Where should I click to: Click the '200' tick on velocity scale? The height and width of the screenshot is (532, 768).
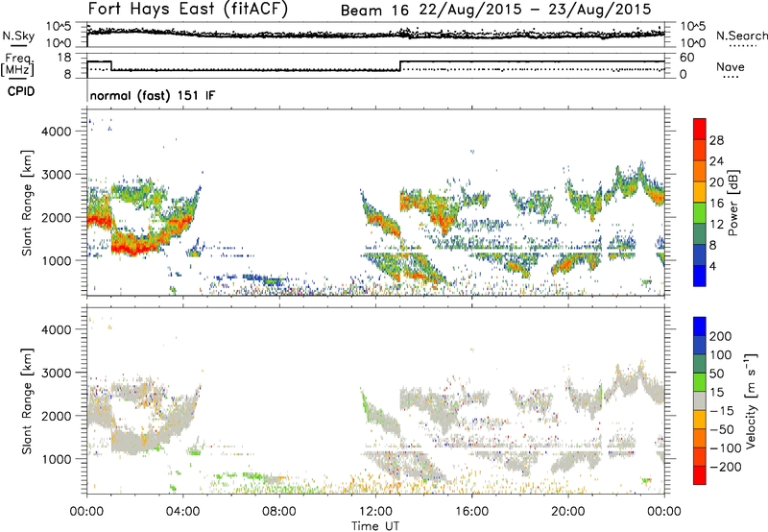click(721, 336)
